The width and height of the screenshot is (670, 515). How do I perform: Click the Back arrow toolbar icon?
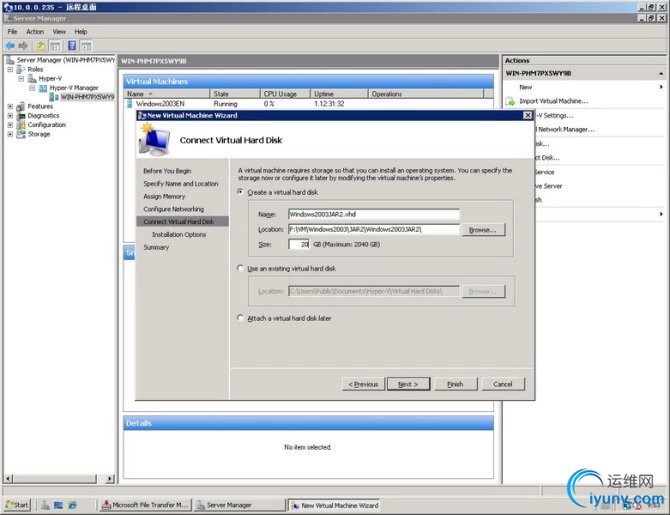click(10, 45)
